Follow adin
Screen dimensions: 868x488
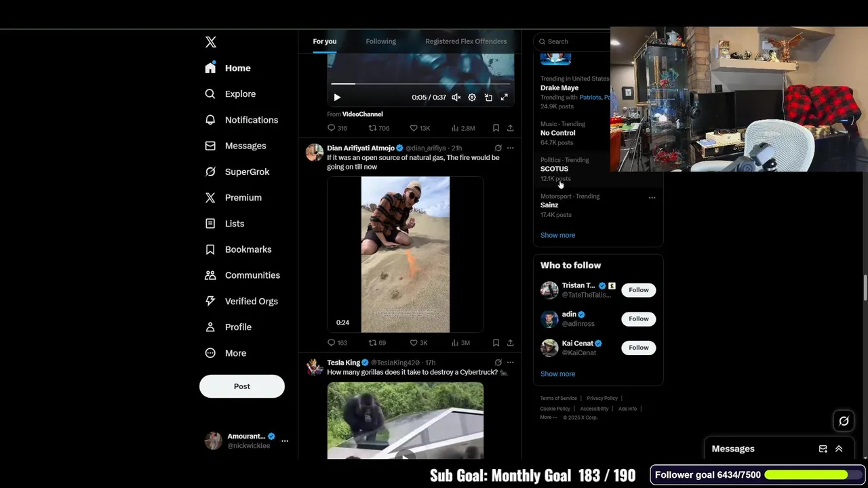pos(639,319)
